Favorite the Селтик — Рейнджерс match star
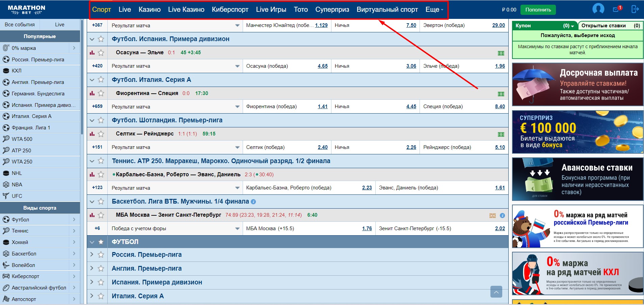644x305 pixels. coord(101,134)
